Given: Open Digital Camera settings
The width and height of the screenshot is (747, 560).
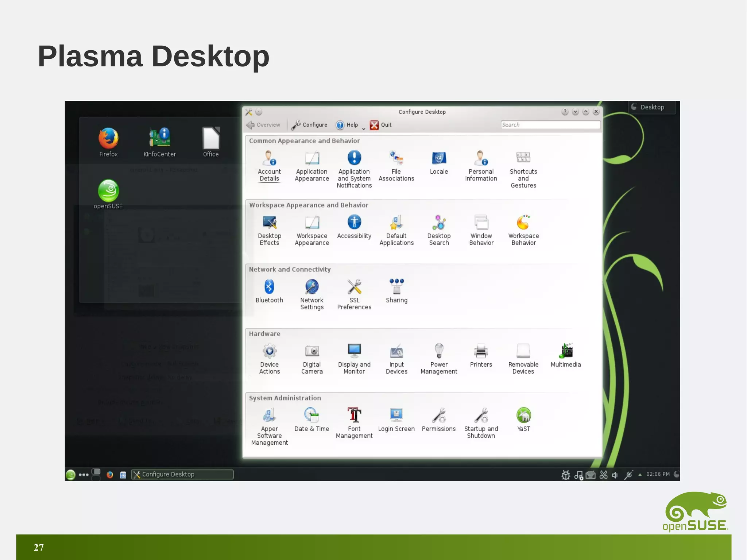Looking at the screenshot, I should (312, 359).
